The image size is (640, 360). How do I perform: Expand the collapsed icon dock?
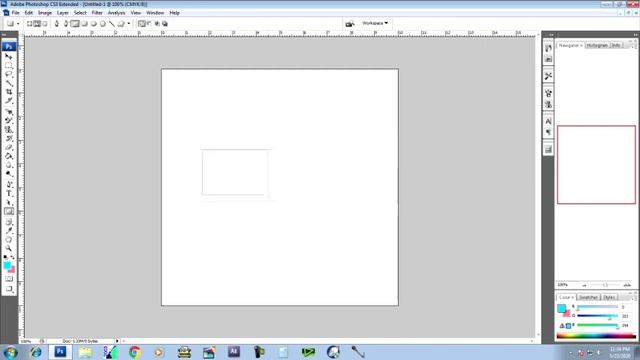[x=551, y=35]
